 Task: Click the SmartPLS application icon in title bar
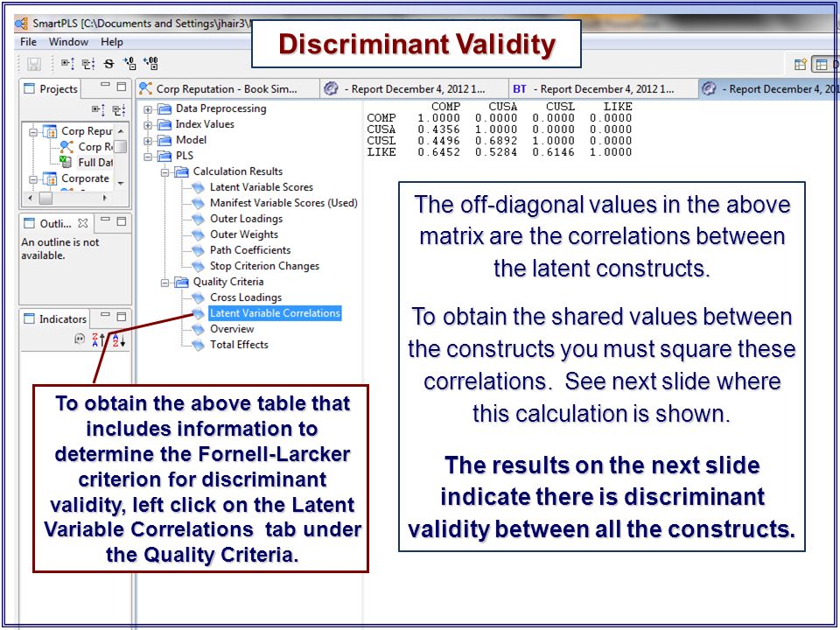(21, 24)
